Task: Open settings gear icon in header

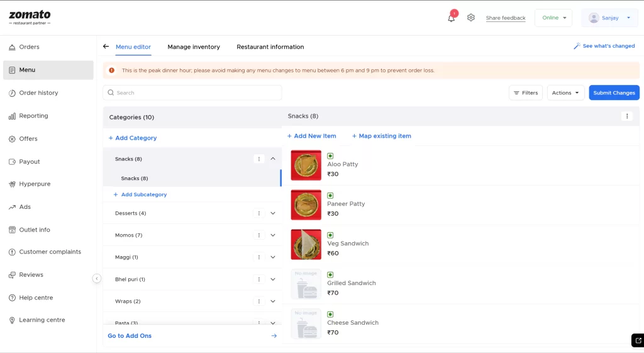Action: coord(471,18)
